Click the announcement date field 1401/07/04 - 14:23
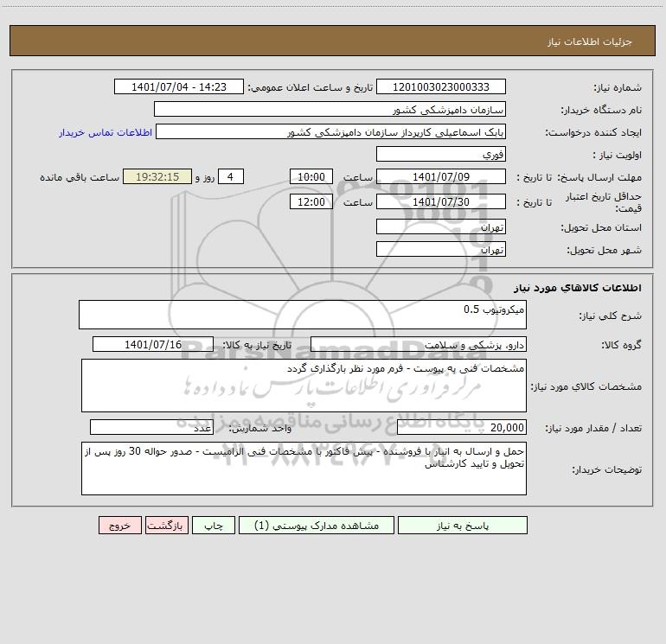The image size is (666, 644). pyautogui.click(x=179, y=86)
